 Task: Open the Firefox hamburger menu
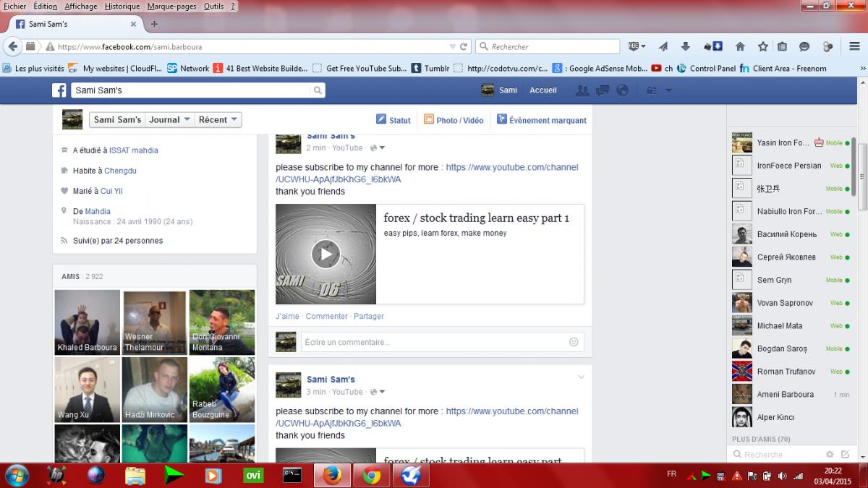coord(854,46)
